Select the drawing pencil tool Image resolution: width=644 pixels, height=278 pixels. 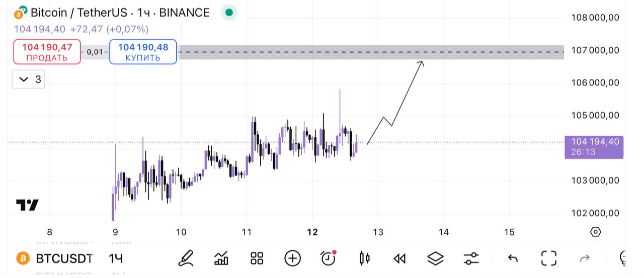click(x=186, y=258)
